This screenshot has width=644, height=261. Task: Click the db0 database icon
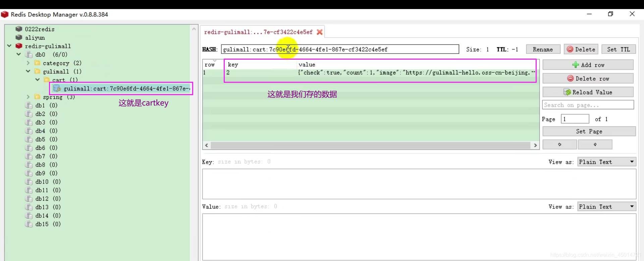click(x=29, y=55)
